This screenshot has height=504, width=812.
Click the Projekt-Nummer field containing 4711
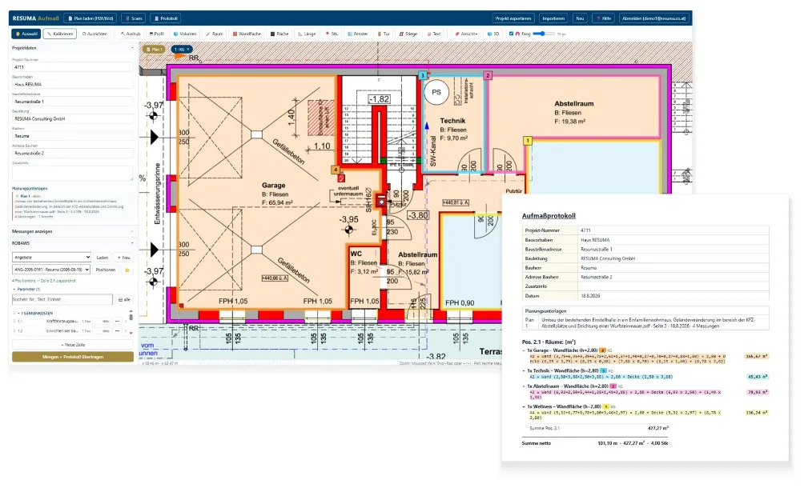pyautogui.click(x=72, y=66)
